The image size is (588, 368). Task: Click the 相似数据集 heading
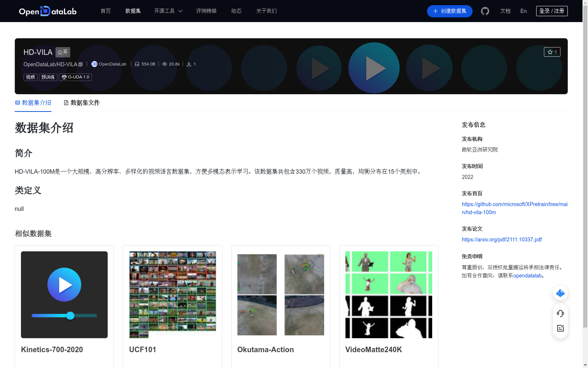(x=33, y=234)
